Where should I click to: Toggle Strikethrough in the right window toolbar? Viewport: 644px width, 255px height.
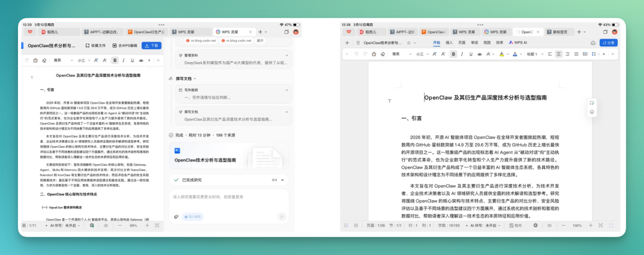pos(479,54)
